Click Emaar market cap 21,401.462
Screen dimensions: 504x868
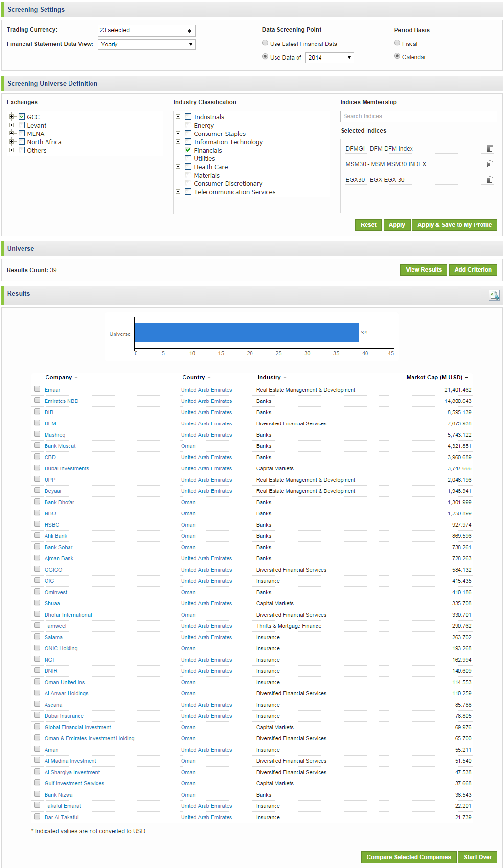pyautogui.click(x=458, y=390)
